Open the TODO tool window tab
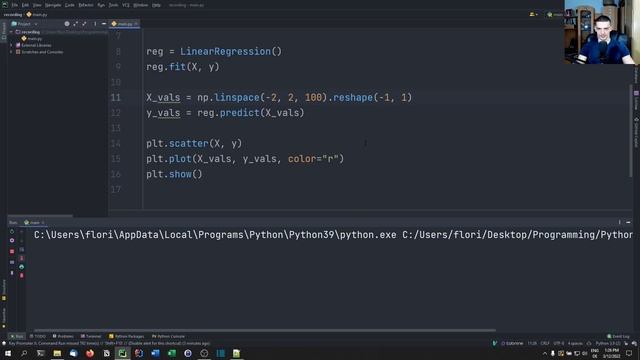The width and height of the screenshot is (640, 360). (x=38, y=336)
